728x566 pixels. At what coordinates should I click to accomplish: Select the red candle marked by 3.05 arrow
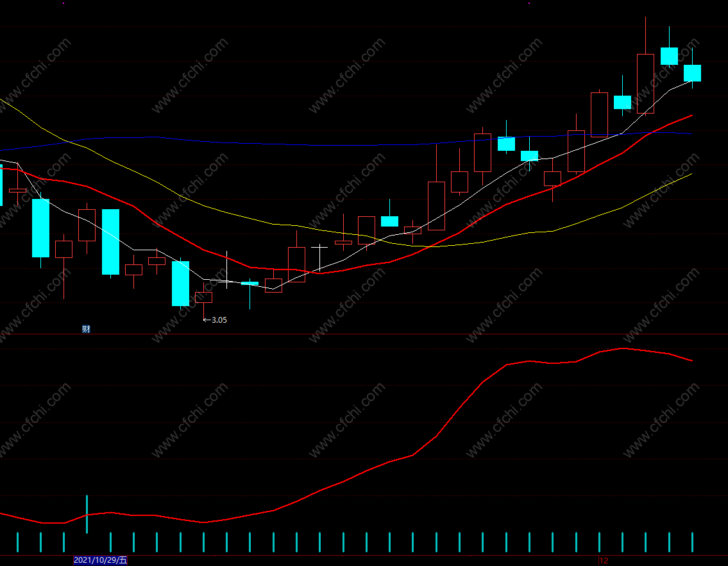204,297
